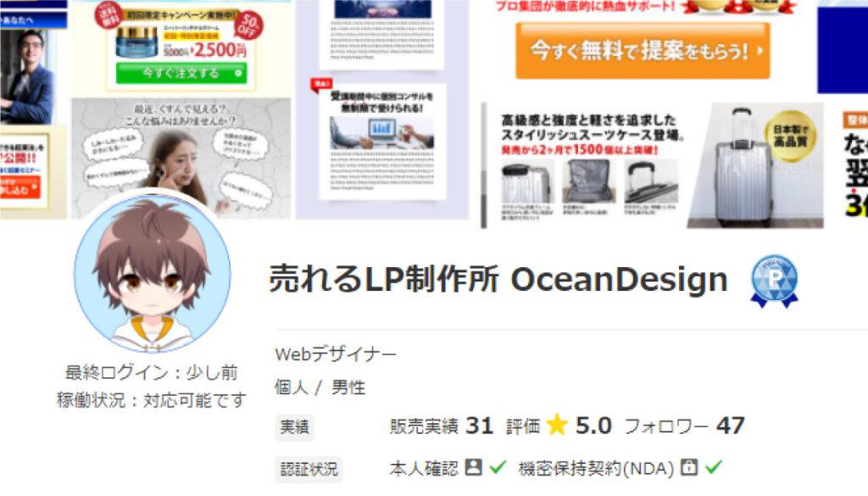Click the 売れるLP制作所 OceanDesign title

coord(498,280)
